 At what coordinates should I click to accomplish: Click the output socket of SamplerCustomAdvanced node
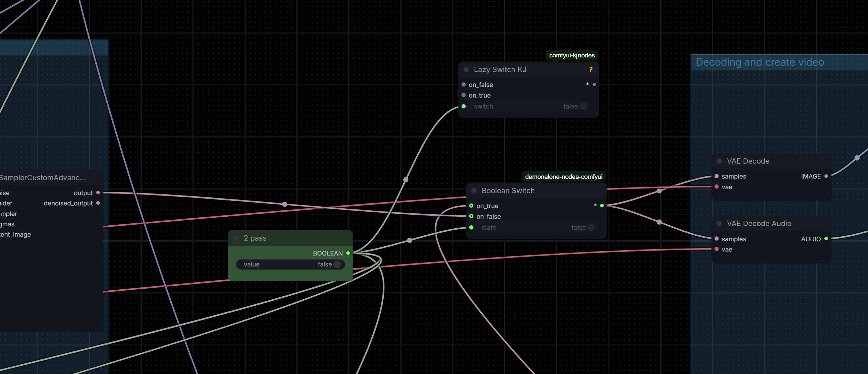coord(98,193)
